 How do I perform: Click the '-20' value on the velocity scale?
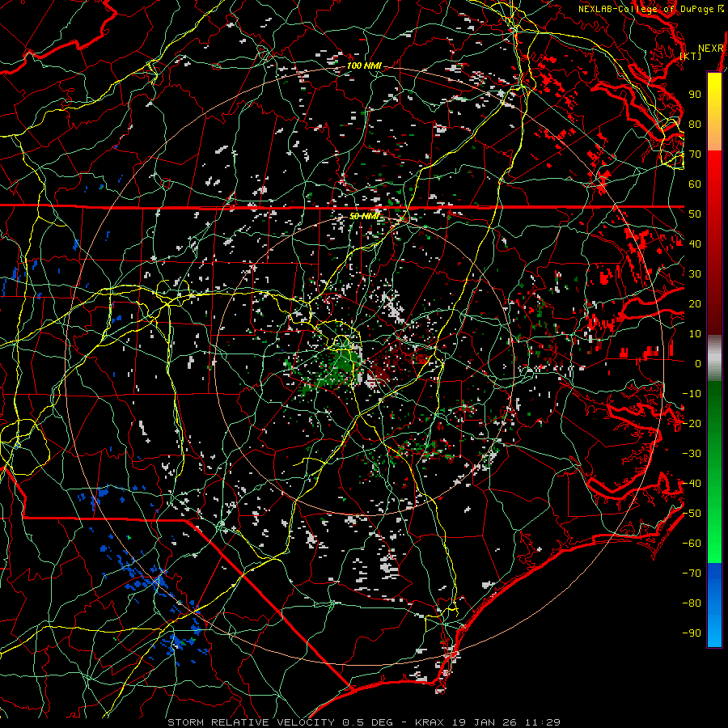[692, 424]
